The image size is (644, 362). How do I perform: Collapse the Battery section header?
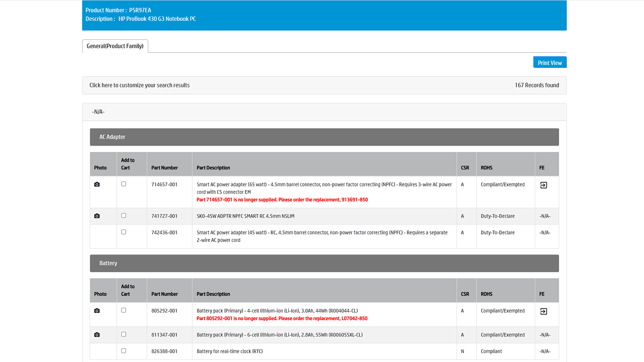click(x=324, y=263)
